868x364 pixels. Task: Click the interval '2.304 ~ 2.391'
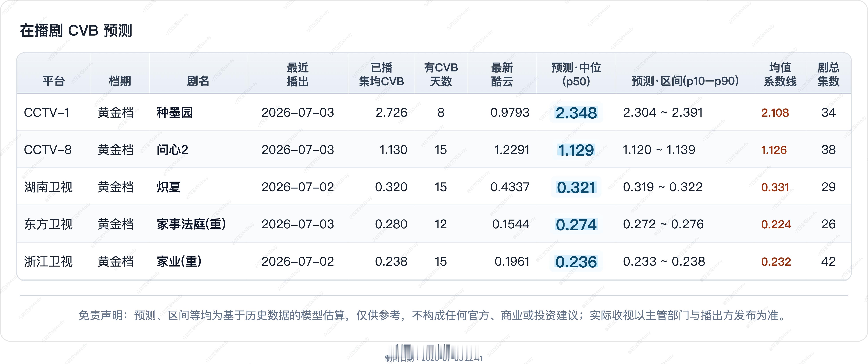coord(663,113)
